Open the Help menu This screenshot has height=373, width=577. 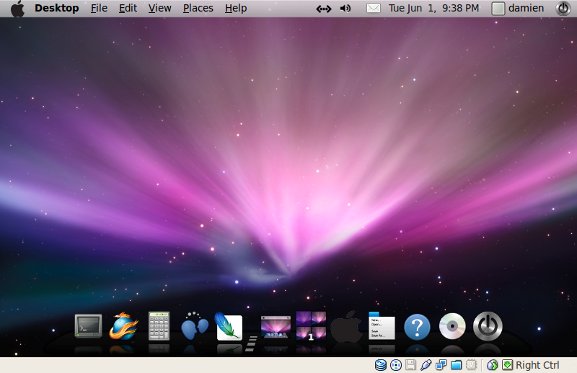(236, 8)
